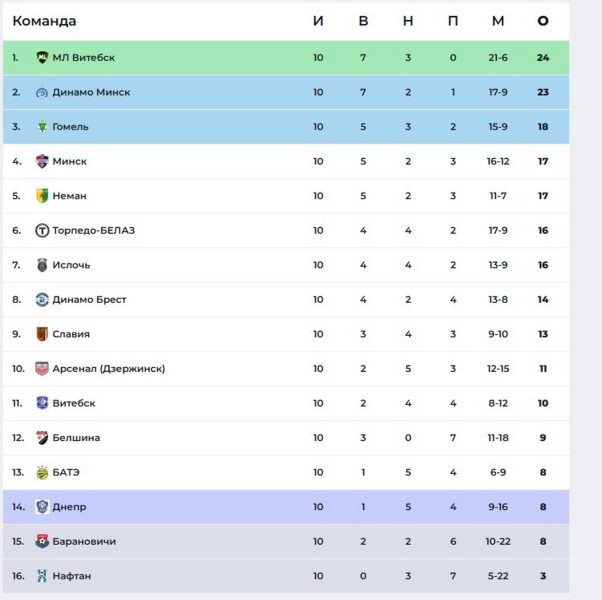The width and height of the screenshot is (602, 600).
Task: Click the Арсенал (Дзержинск) team name
Action: pyautogui.click(x=109, y=369)
